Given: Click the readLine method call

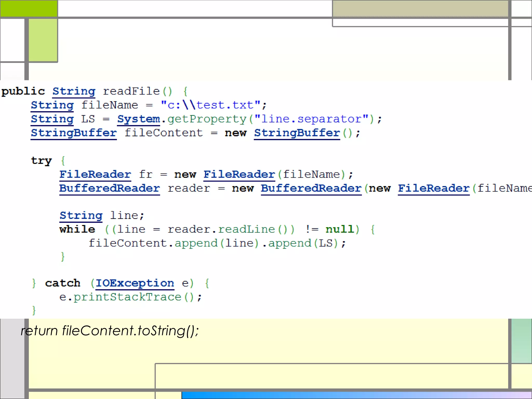Looking at the screenshot, I should (246, 229).
